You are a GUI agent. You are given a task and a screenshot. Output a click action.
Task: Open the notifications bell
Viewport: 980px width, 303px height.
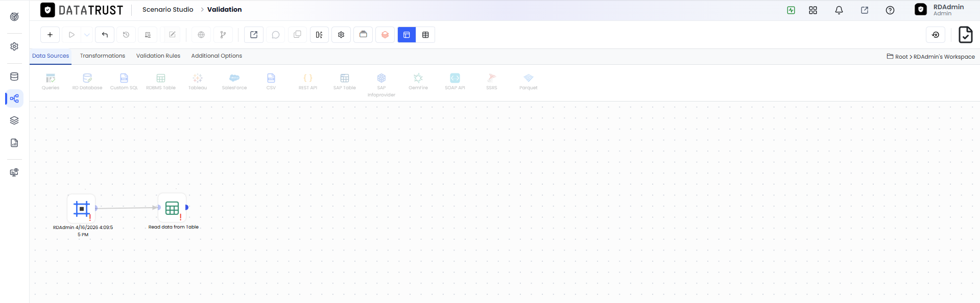pos(839,10)
